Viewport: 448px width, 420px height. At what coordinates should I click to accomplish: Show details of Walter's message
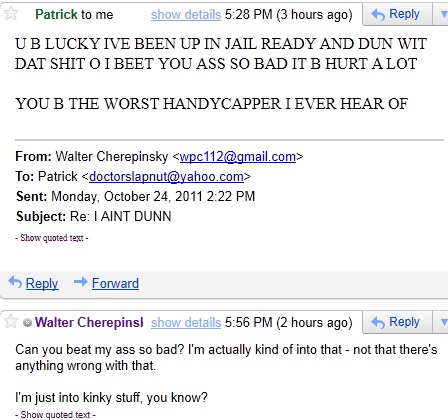(186, 322)
